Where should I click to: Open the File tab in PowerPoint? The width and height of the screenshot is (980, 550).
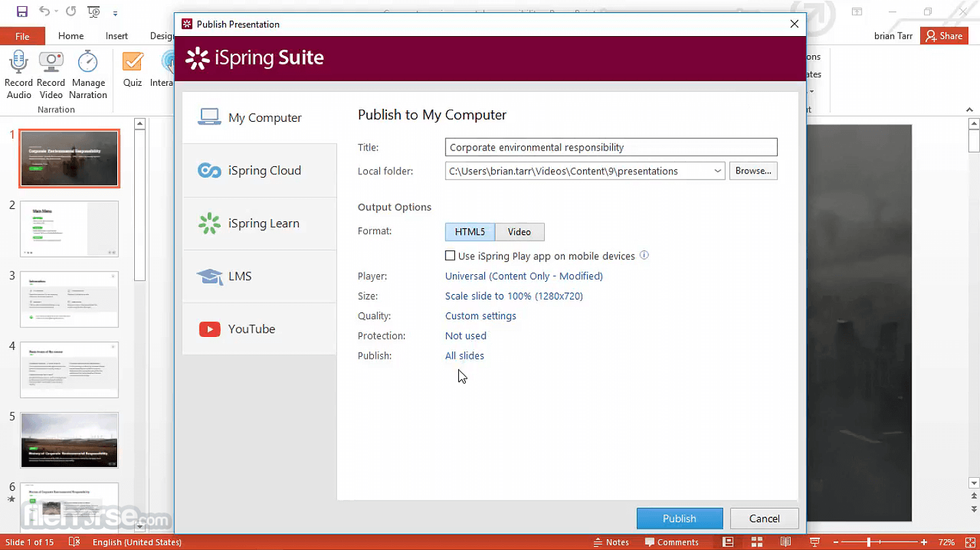point(22,36)
